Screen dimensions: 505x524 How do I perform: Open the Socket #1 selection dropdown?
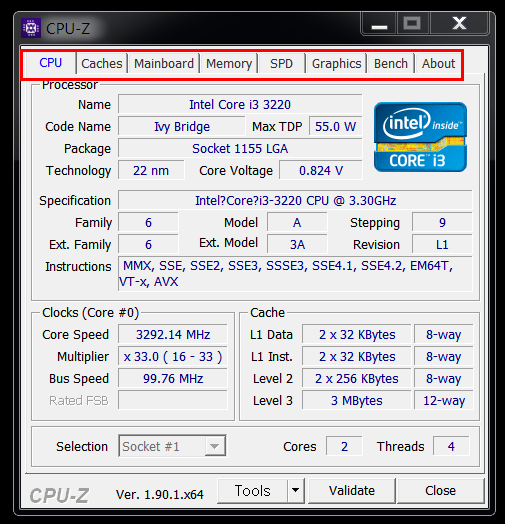(172, 446)
